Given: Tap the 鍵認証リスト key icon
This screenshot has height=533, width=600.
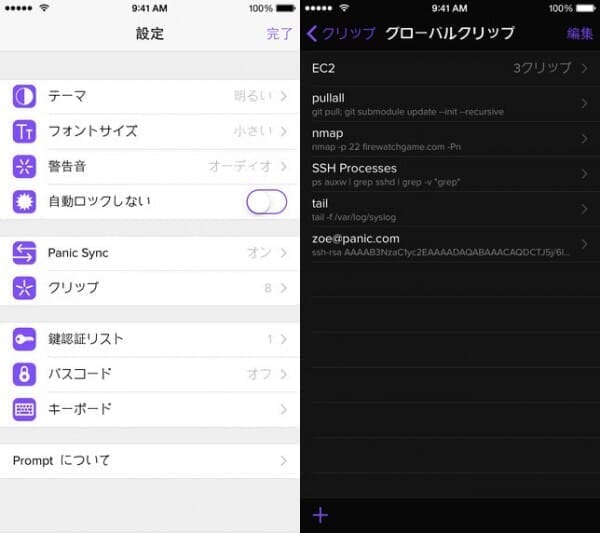Looking at the screenshot, I should click(x=24, y=339).
